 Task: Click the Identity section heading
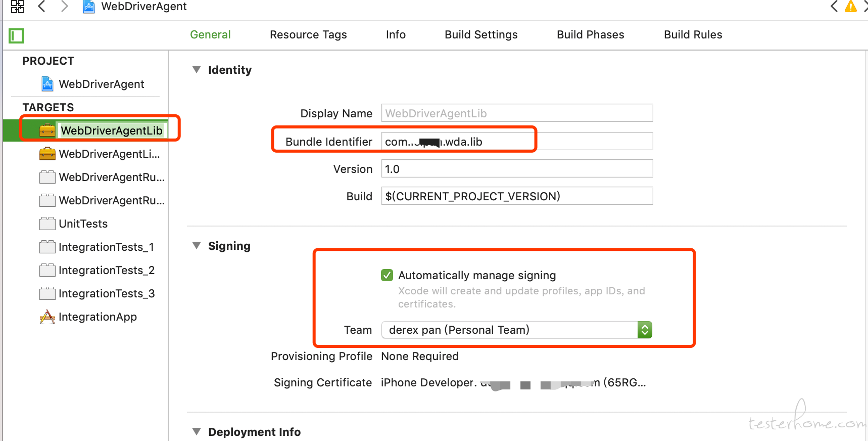tap(230, 70)
